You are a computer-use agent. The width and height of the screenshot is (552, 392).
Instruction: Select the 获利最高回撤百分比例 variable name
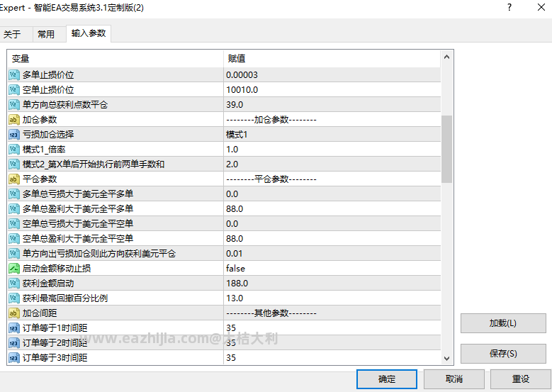click(65, 298)
